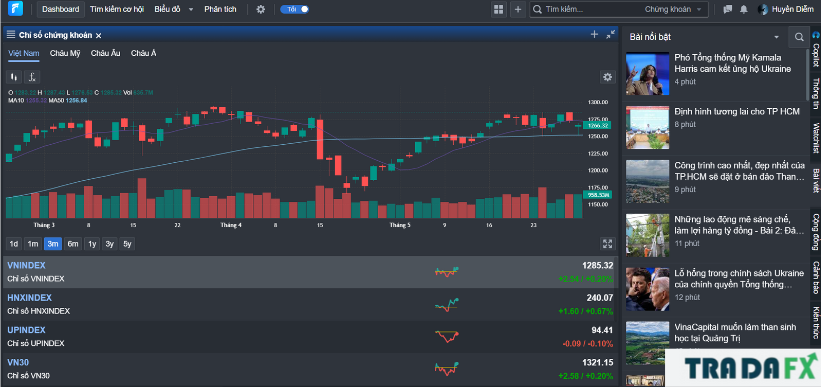Collapse the widget with diagonal arrows icon
Image resolution: width=821 pixels, height=387 pixels.
[x=611, y=35]
